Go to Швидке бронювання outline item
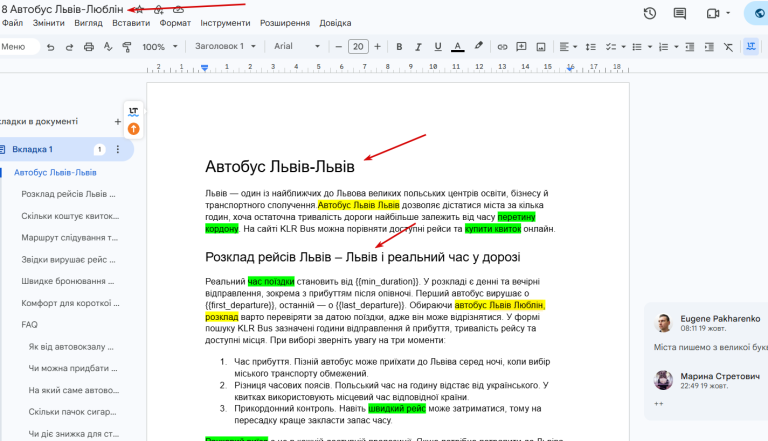This screenshot has width=768, height=441. click(67, 281)
